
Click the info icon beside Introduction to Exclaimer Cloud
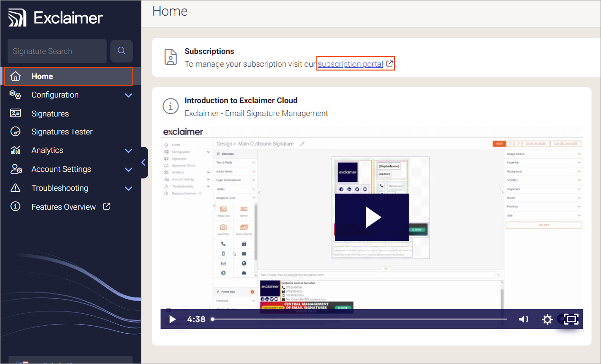coord(170,106)
